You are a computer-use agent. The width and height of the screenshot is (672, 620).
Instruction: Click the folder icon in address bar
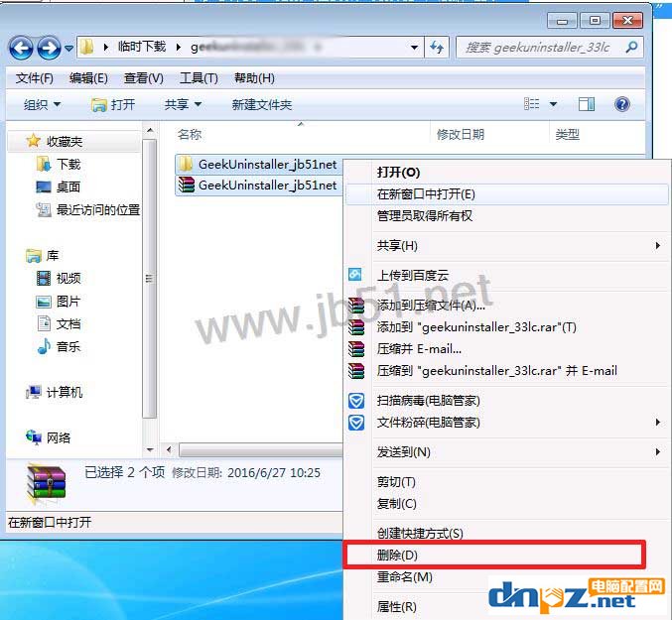pyautogui.click(x=86, y=47)
